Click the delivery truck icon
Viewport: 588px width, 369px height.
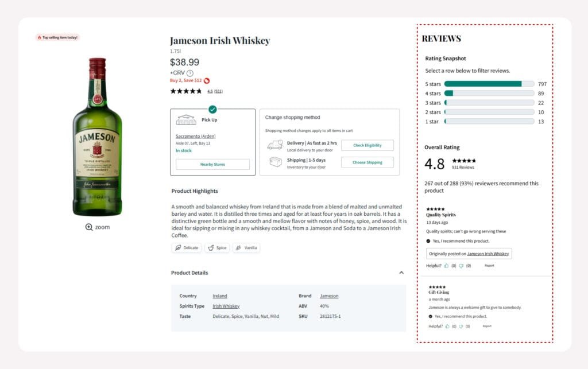tap(275, 145)
